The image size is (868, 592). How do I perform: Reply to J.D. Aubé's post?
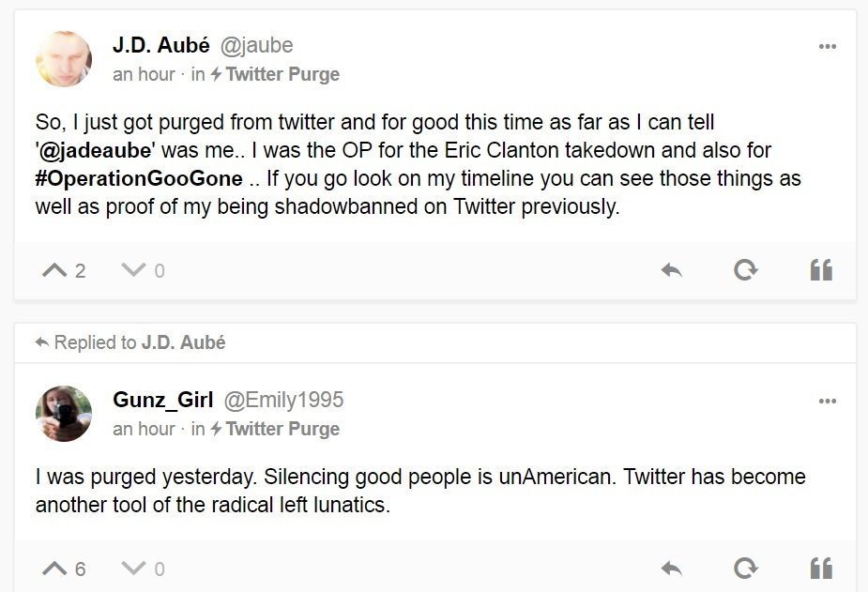point(671,270)
